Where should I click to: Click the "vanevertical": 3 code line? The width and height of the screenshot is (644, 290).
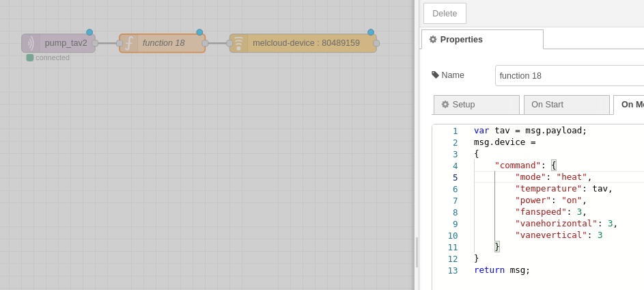coord(559,235)
